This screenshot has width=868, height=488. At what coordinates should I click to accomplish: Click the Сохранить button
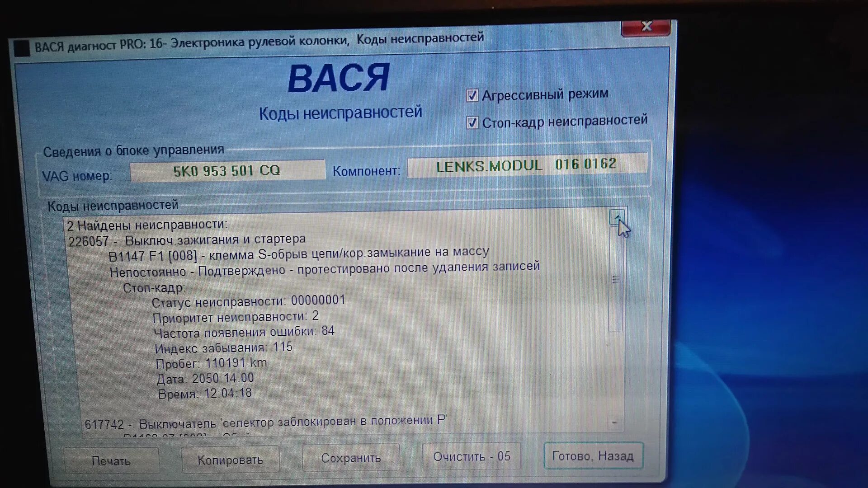pyautogui.click(x=351, y=458)
